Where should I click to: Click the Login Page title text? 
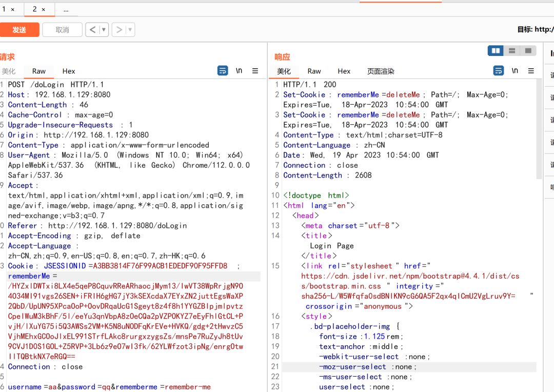[x=332, y=246]
